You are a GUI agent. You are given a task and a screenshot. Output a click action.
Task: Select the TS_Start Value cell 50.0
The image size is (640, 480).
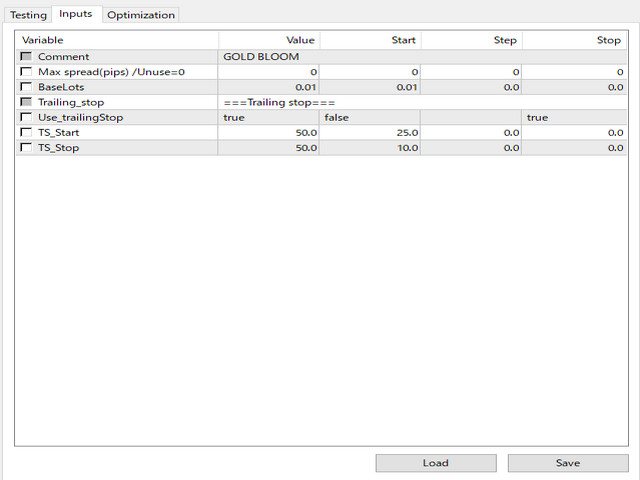(x=269, y=133)
